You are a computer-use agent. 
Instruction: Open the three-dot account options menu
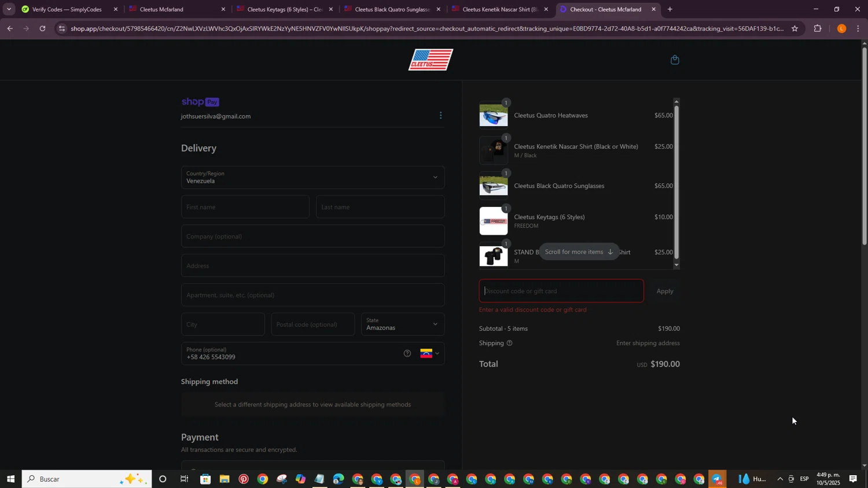(x=440, y=116)
